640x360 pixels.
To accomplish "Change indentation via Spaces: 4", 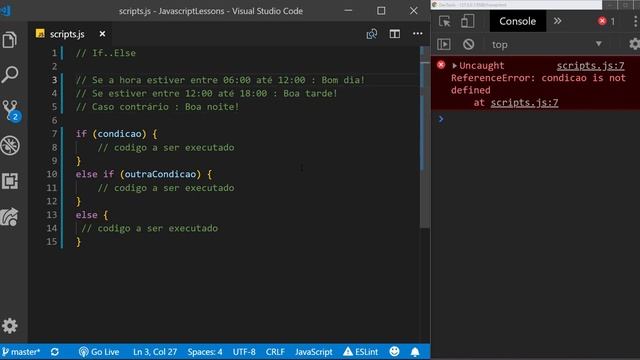I will [205, 352].
